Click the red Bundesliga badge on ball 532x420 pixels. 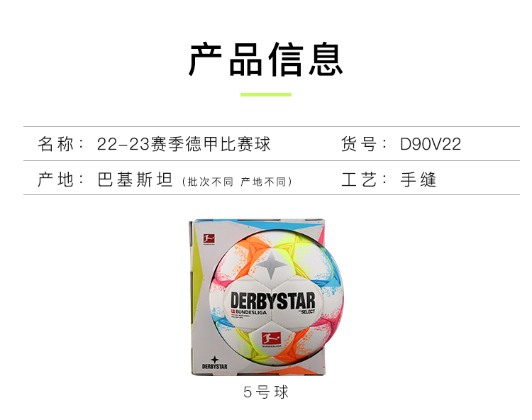[x=271, y=339]
